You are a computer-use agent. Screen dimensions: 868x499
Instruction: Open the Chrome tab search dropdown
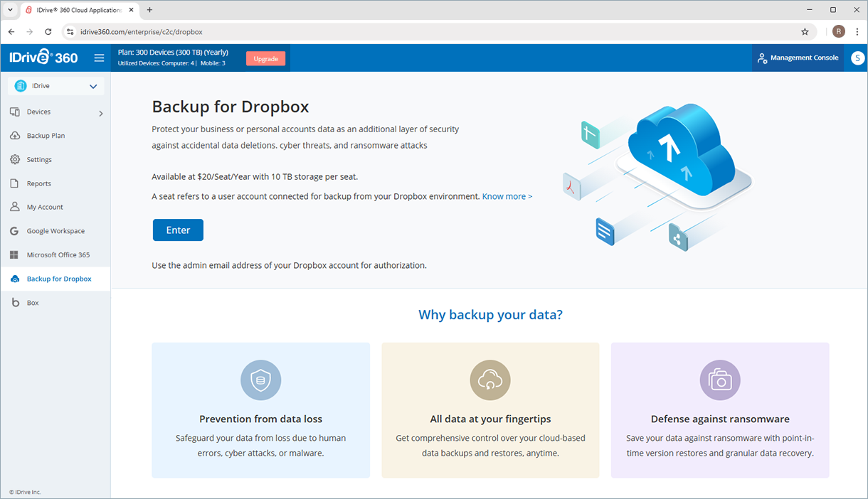[10, 10]
